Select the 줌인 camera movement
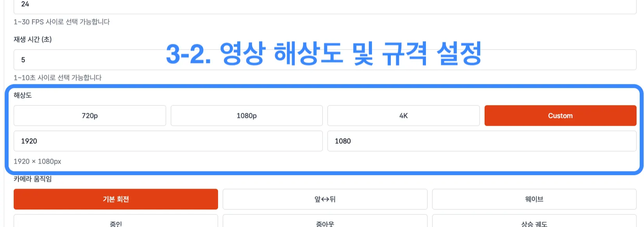 point(116,221)
